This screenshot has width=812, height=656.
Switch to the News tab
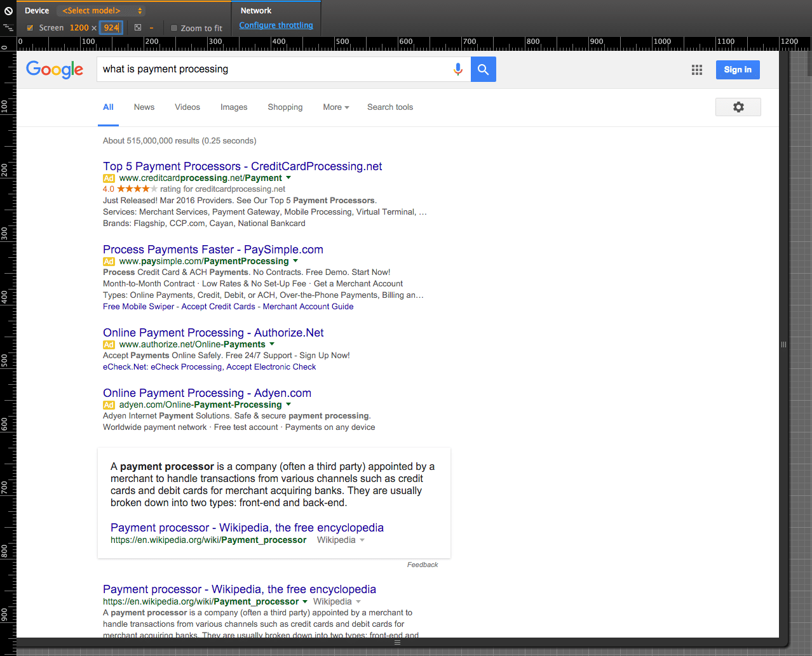(x=144, y=107)
